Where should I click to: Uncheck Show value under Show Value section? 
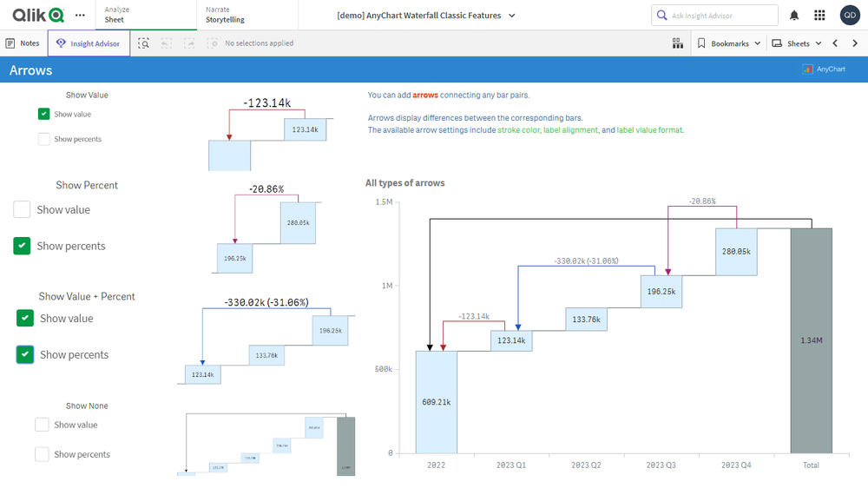point(44,114)
